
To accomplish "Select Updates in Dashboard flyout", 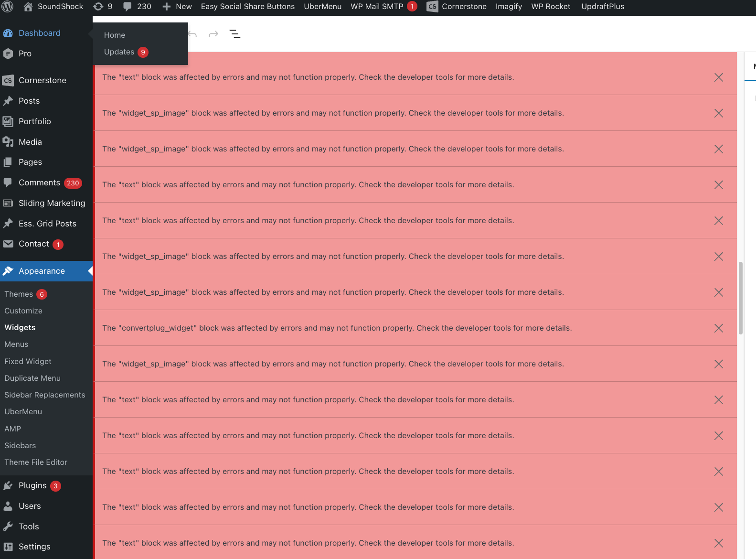I will pyautogui.click(x=119, y=52).
